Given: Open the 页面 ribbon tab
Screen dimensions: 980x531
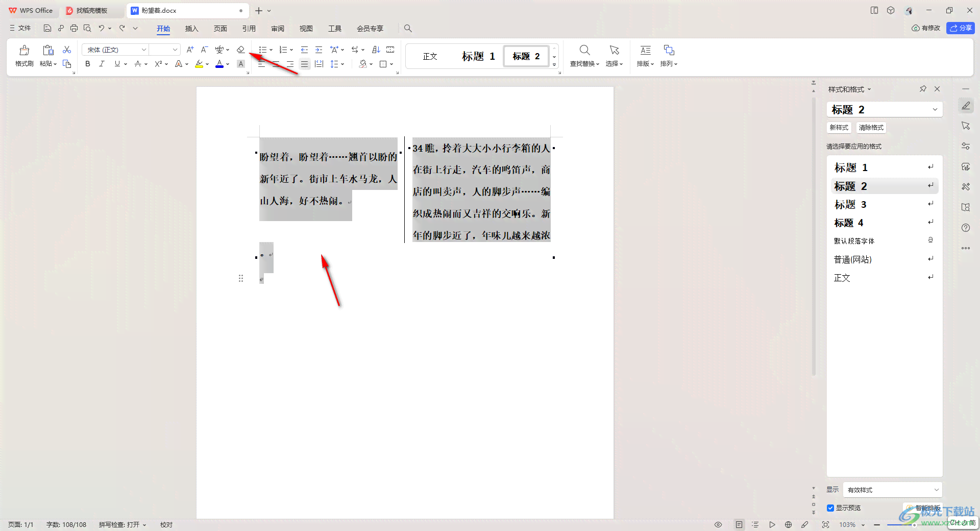Looking at the screenshot, I should [x=220, y=29].
